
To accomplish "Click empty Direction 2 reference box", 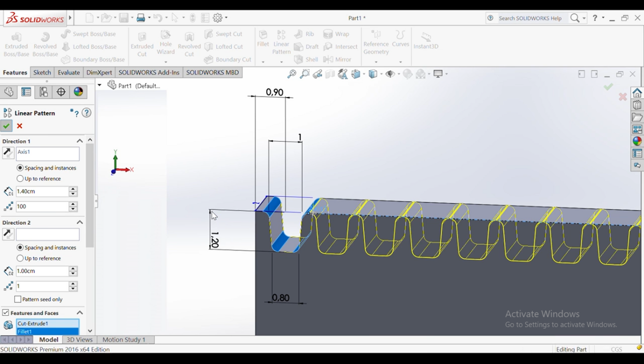I will 48,234.
